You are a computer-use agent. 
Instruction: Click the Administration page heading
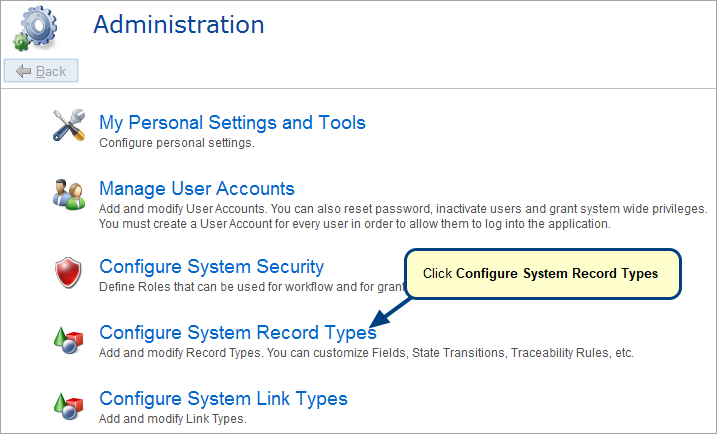click(x=179, y=25)
